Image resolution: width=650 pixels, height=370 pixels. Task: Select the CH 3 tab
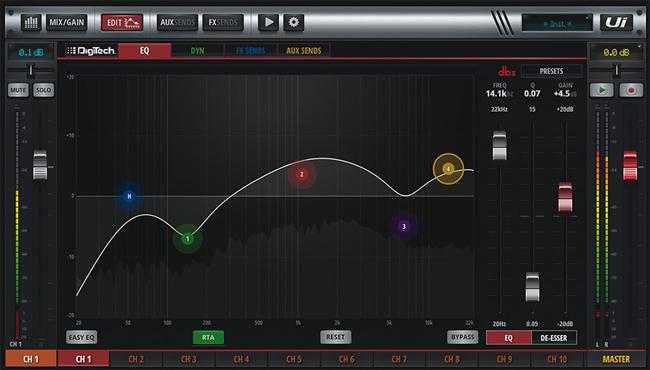(x=189, y=359)
